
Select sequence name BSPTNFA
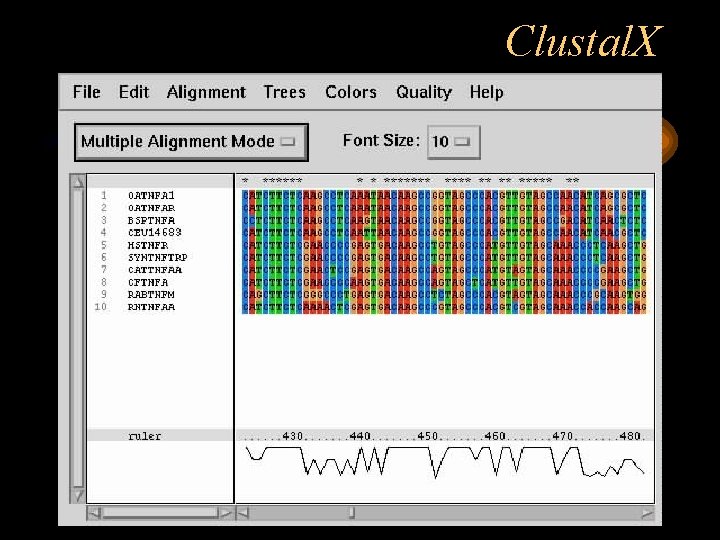[x=151, y=220]
